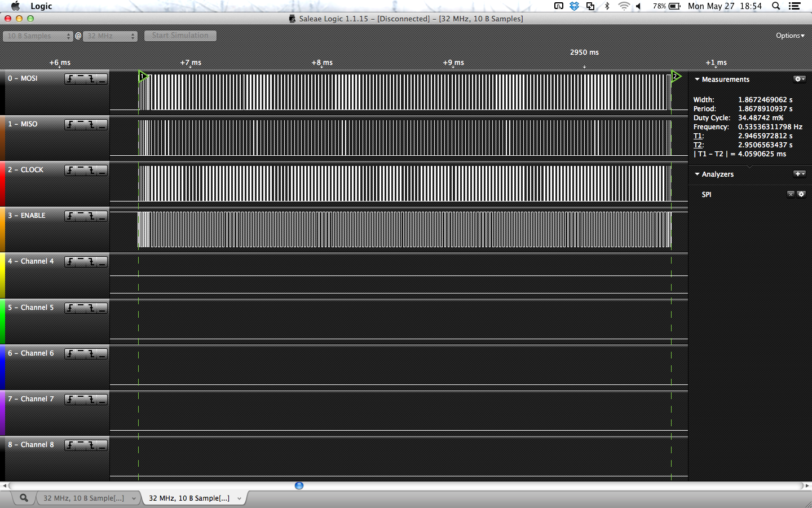This screenshot has height=508, width=812.
Task: Open first capture tab's dropdown arrow
Action: click(x=134, y=498)
